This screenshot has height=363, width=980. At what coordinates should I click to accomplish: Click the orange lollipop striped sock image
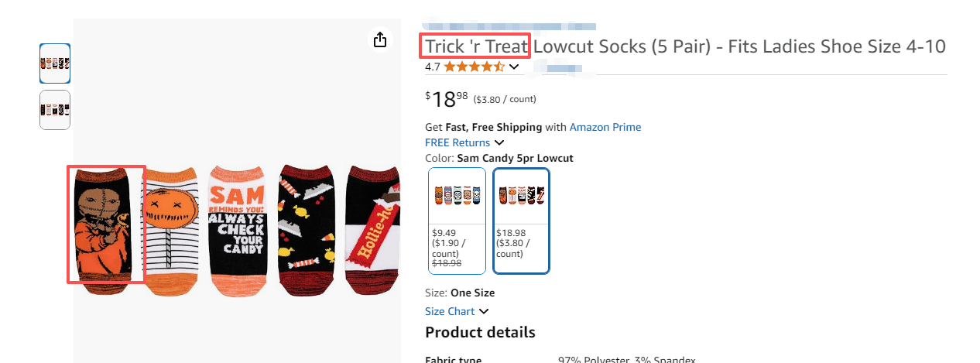pos(171,230)
